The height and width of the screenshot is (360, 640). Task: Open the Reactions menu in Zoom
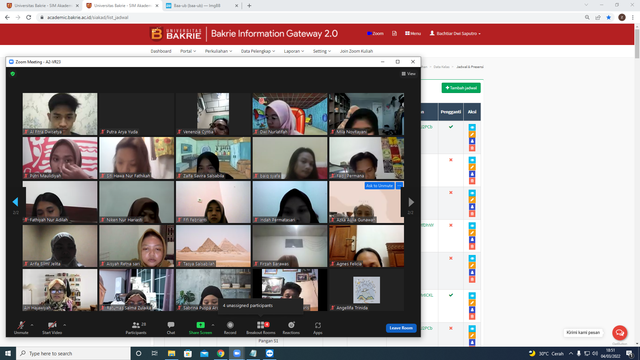click(x=291, y=328)
